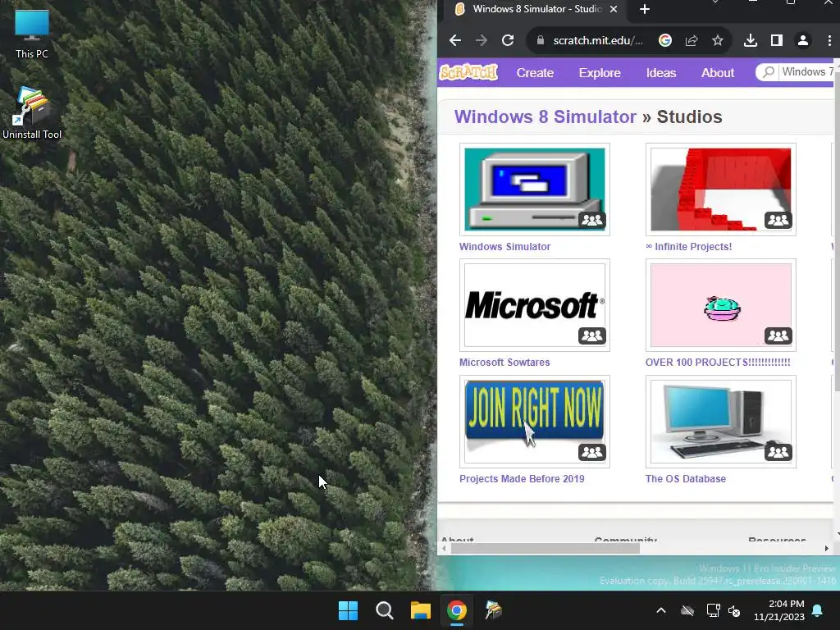
Task: Open File Explorer from taskbar
Action: coord(421,610)
